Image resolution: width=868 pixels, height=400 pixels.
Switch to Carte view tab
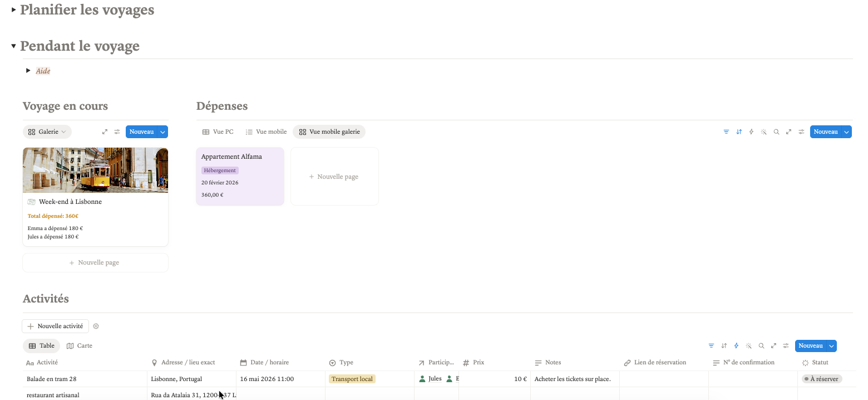coord(80,346)
